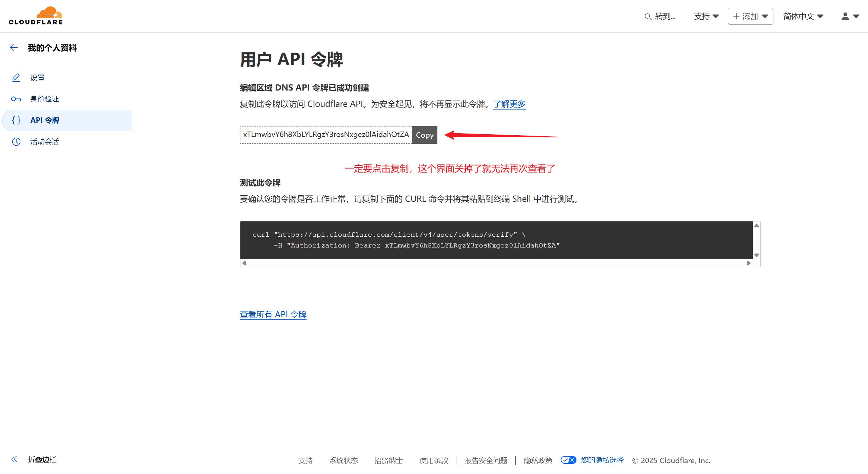Image resolution: width=868 pixels, height=474 pixels.
Task: Toggle 您的隐私选择 privacy choices switch
Action: (x=568, y=460)
